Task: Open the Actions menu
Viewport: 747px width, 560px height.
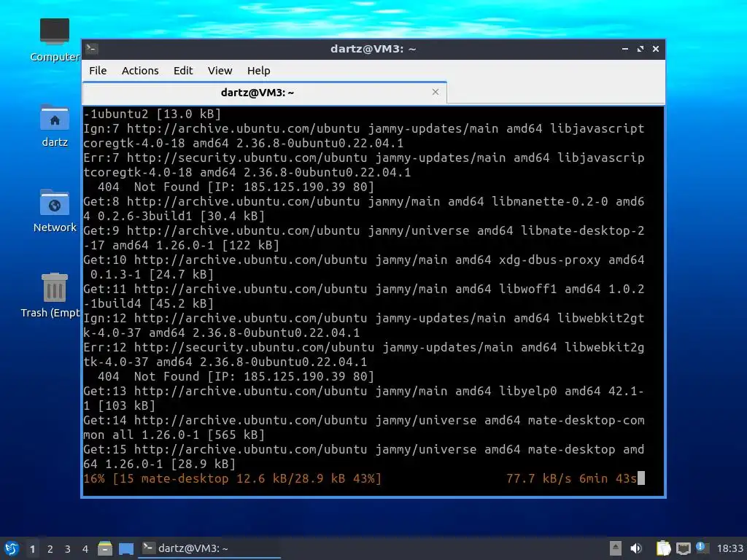Action: click(x=140, y=71)
